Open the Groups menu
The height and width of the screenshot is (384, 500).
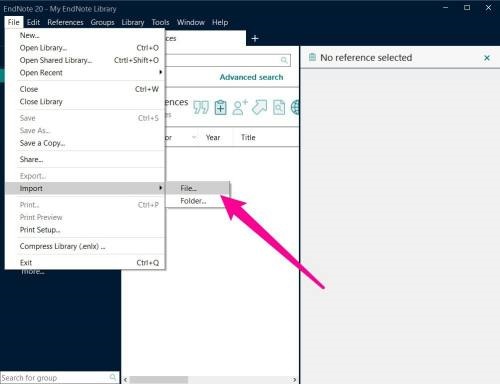pyautogui.click(x=102, y=22)
